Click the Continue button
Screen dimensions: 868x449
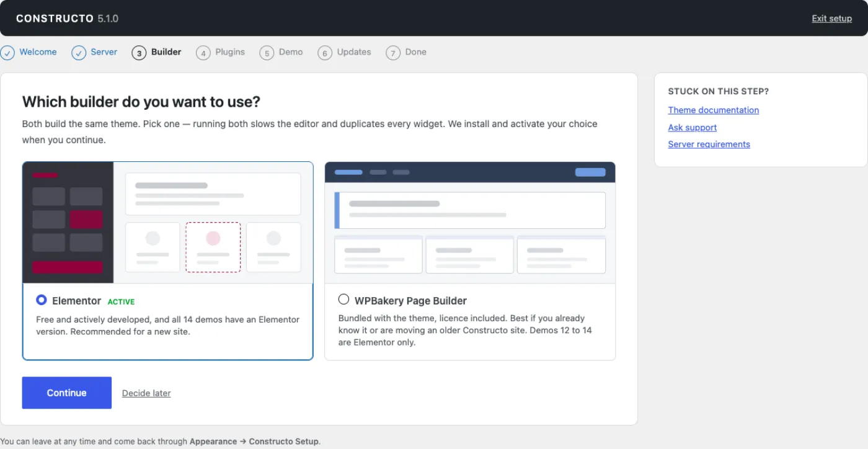click(67, 393)
